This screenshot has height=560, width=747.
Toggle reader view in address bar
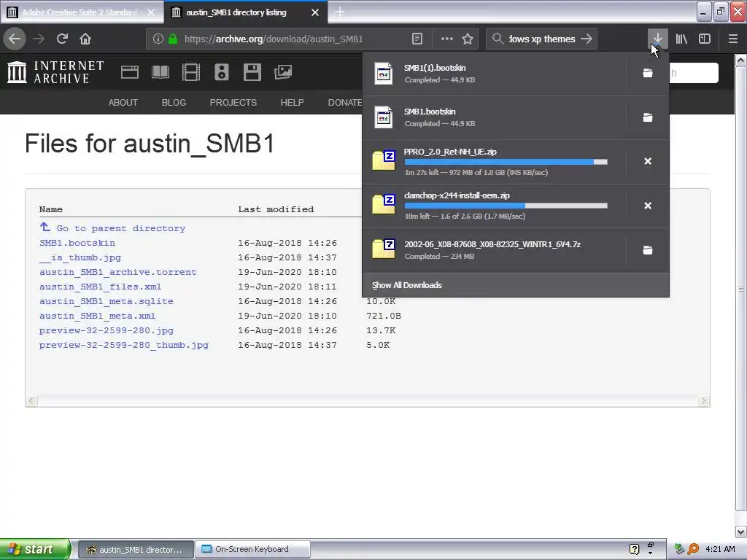[x=417, y=39]
